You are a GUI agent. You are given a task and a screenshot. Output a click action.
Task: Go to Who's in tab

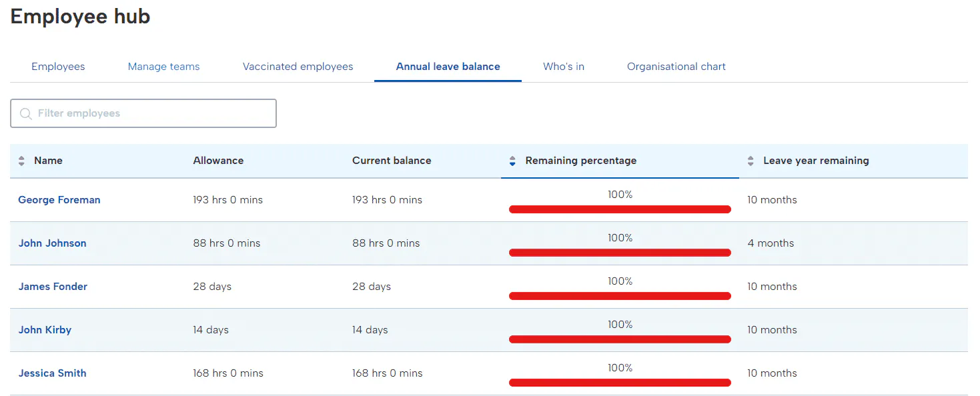(563, 67)
